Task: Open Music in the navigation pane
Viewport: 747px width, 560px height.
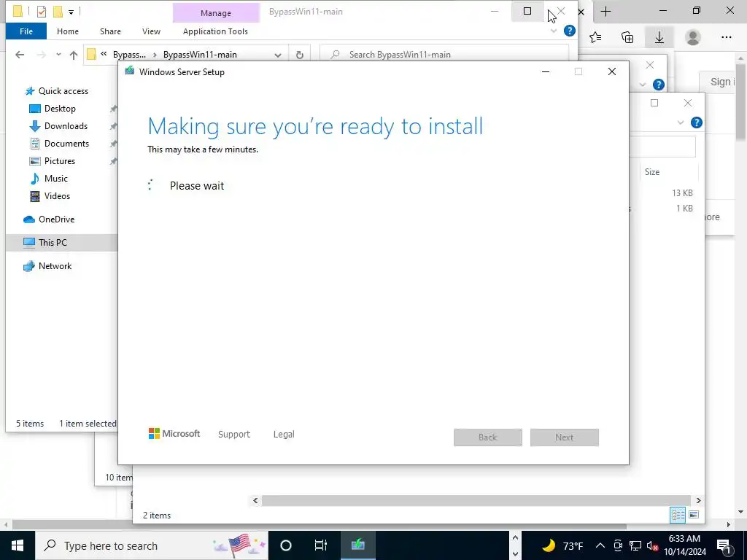Action: (x=55, y=179)
